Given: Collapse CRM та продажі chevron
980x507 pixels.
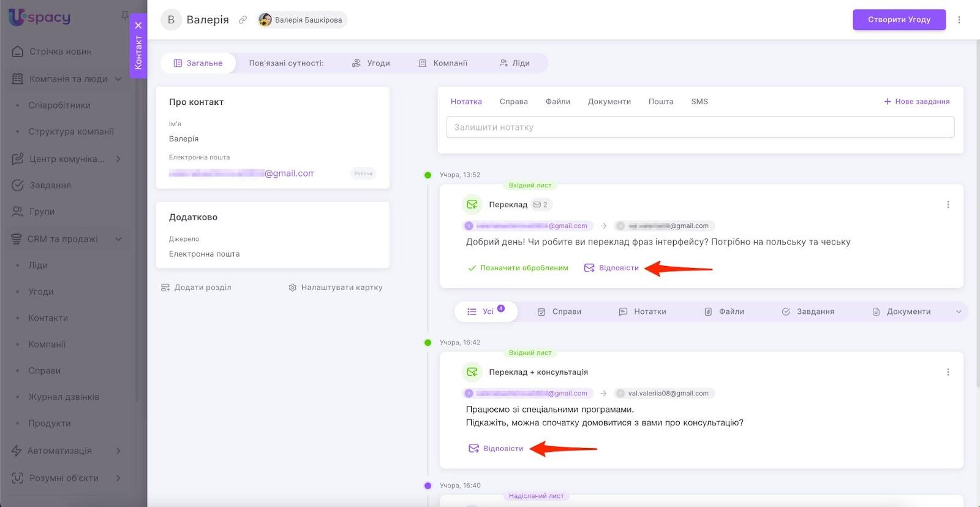Looking at the screenshot, I should click(x=118, y=239).
